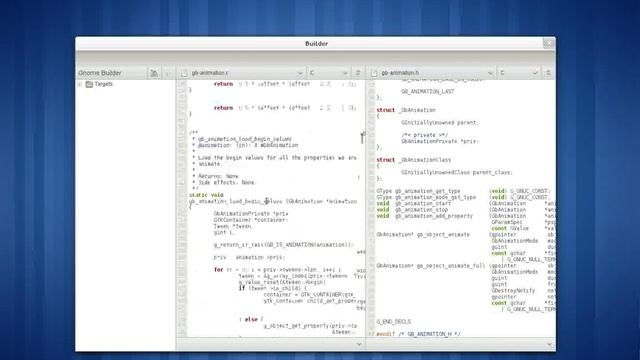Click the right editor's pane options icon

pyautogui.click(x=548, y=73)
